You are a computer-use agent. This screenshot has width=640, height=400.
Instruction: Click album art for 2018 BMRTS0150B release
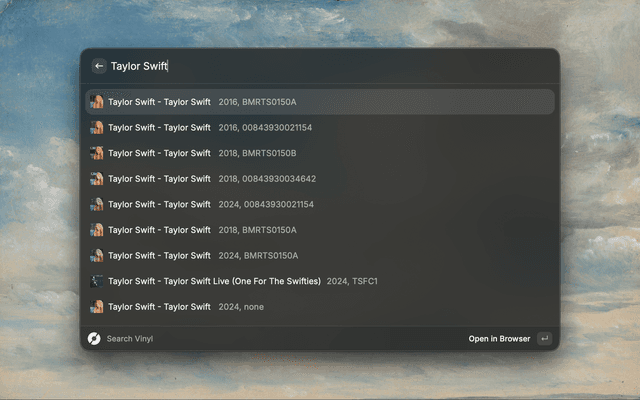[x=97, y=153]
